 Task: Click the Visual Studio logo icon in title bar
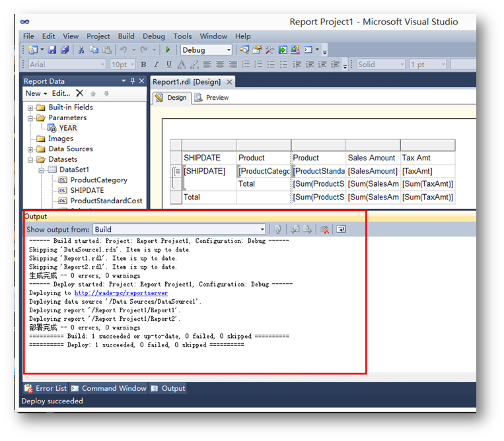coord(24,22)
